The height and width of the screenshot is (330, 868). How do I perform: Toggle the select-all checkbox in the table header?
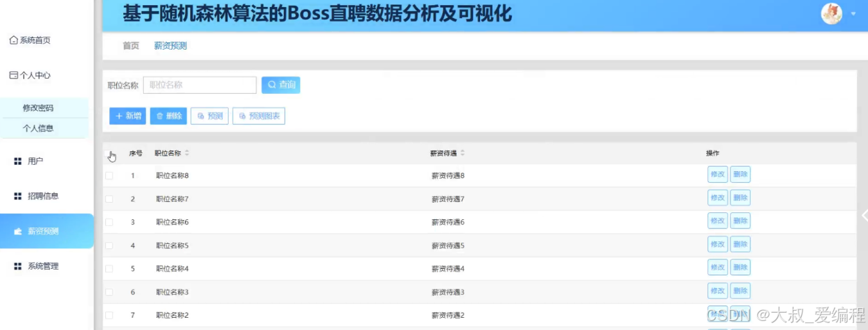point(109,154)
